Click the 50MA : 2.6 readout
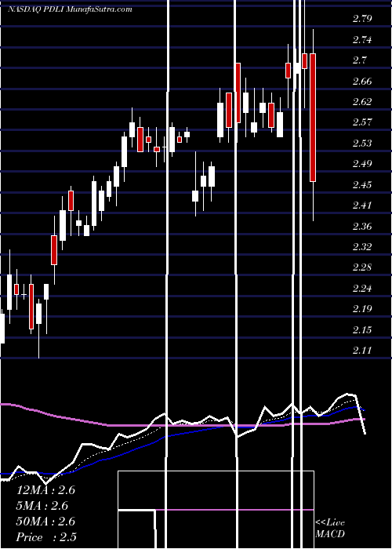 point(45,522)
